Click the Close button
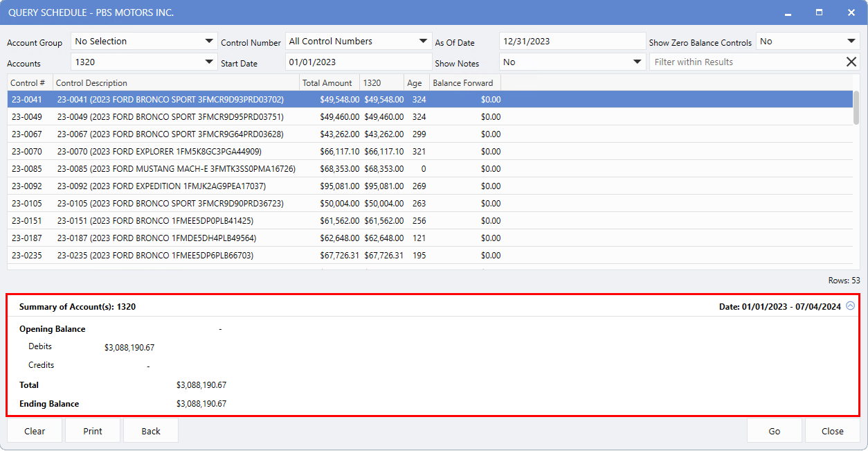Viewport: 868px width, 451px height. 833,431
